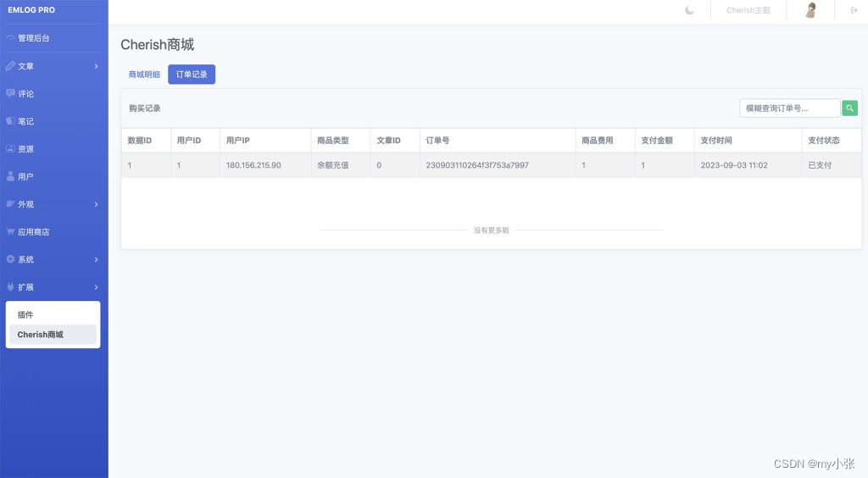Click the 资源 image icon

click(10, 148)
